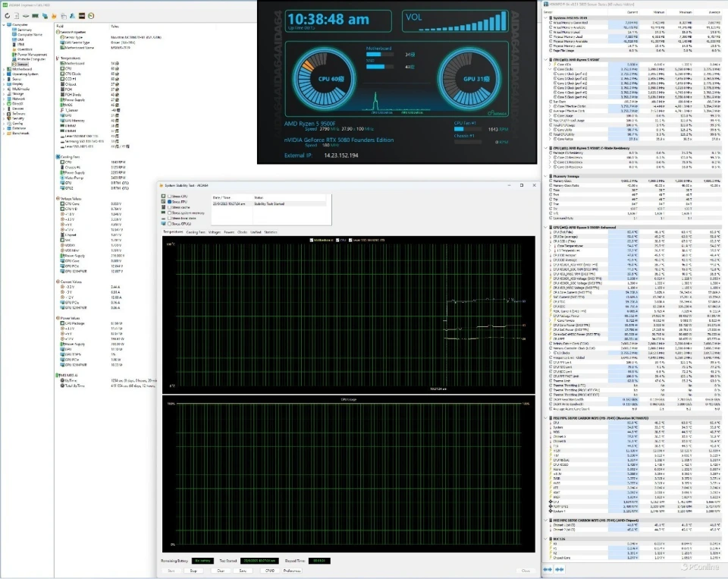
Task: Switch to the Cooling Fans tab
Action: [x=195, y=232]
